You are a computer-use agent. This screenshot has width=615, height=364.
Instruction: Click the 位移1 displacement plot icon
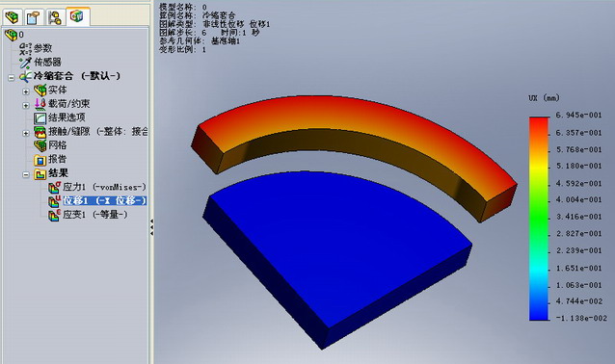(55, 201)
